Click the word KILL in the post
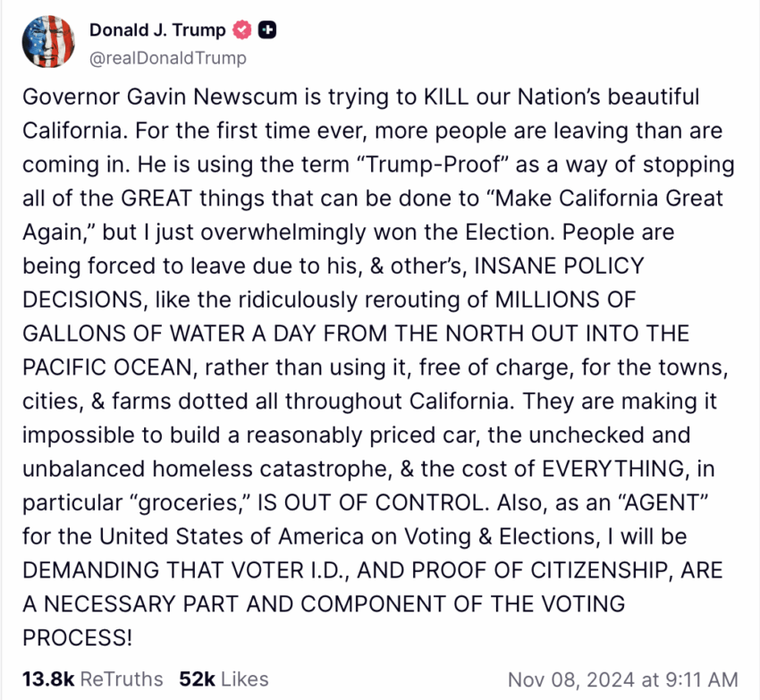Viewport: 760px width, 700px height. pyautogui.click(x=446, y=97)
